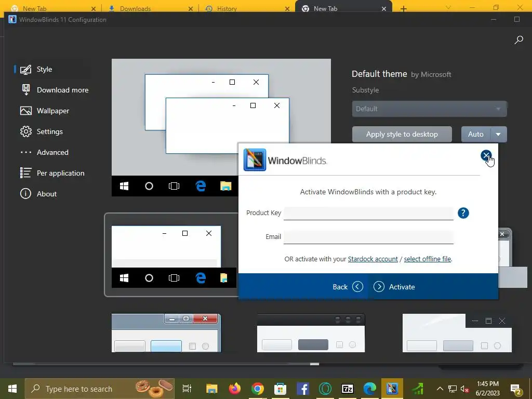This screenshot has width=532, height=399.
Task: Select the large Default theme preview
Action: pyautogui.click(x=221, y=127)
